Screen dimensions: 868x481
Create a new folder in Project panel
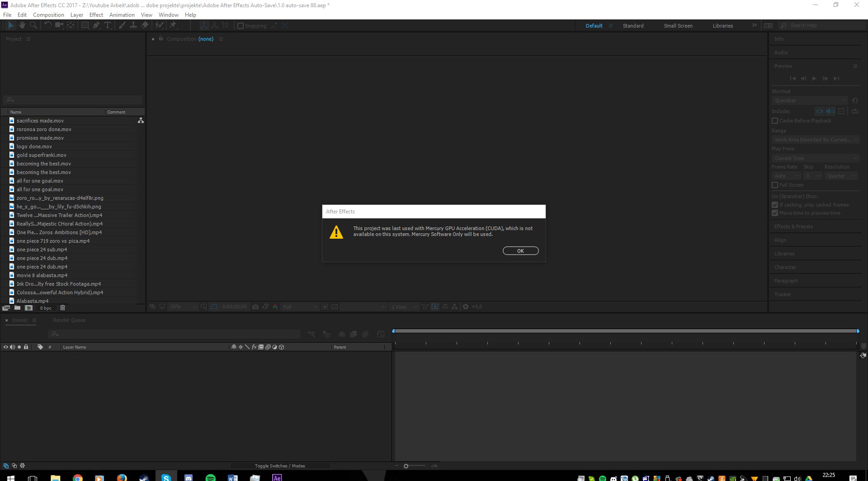(17, 308)
